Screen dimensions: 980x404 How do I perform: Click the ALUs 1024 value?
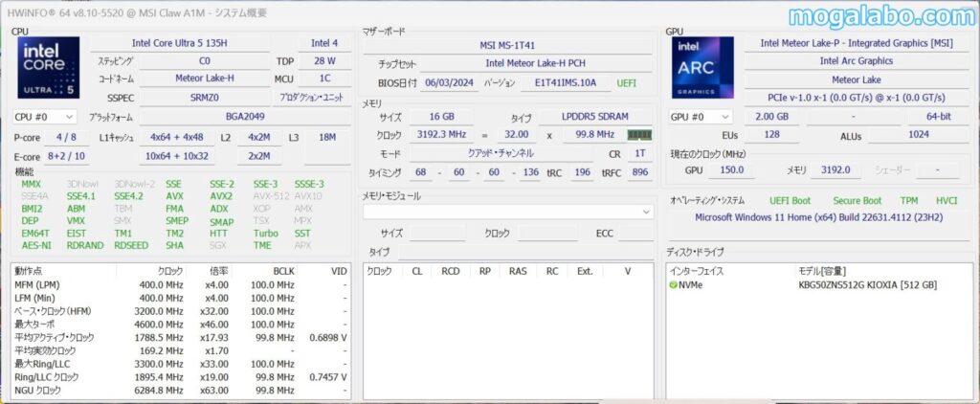(x=918, y=135)
